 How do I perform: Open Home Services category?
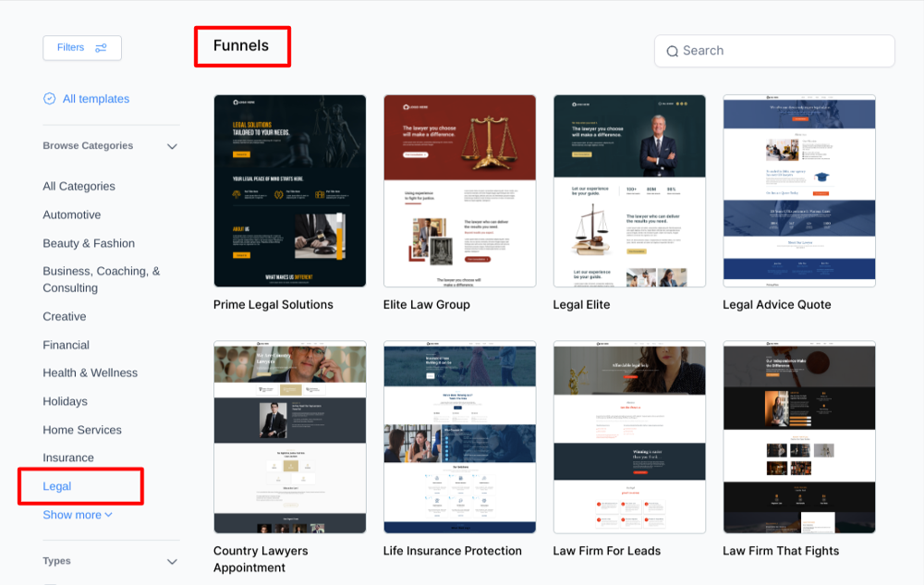82,430
